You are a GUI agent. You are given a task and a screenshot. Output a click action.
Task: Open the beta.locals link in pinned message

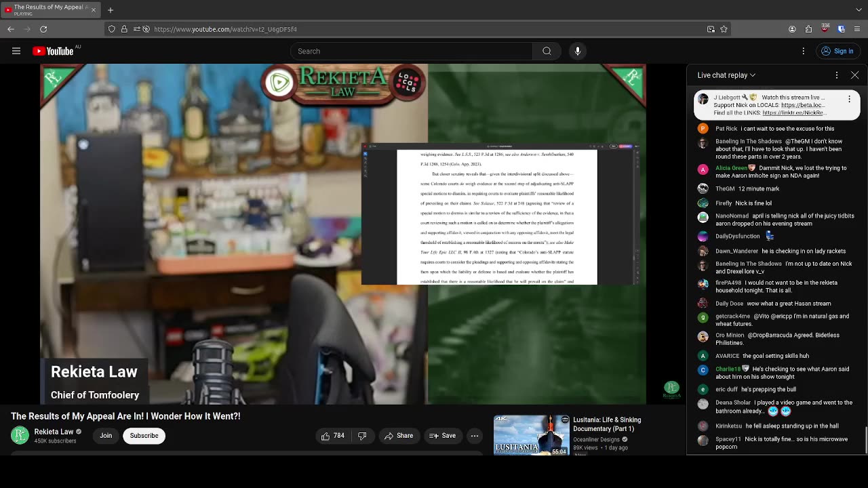click(x=802, y=105)
